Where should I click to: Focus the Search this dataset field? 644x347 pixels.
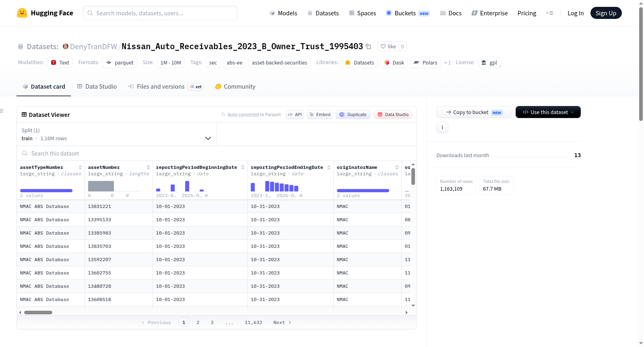pyautogui.click(x=217, y=154)
